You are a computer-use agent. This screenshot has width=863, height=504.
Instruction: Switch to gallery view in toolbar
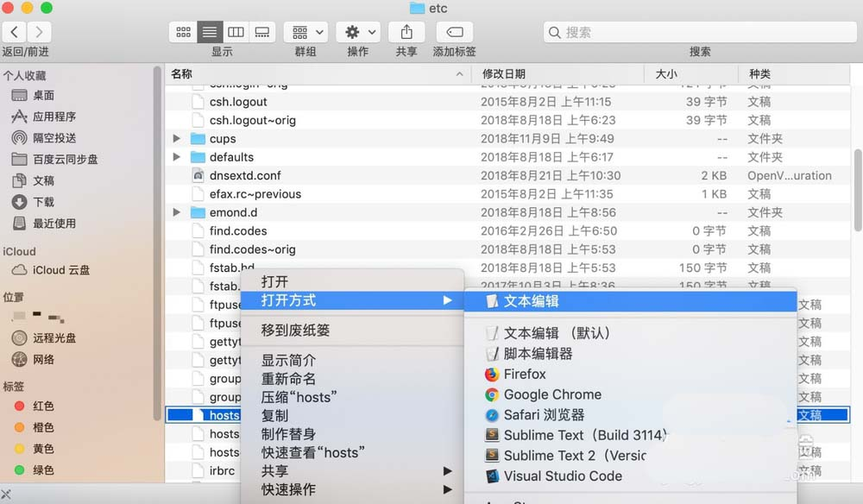[262, 32]
